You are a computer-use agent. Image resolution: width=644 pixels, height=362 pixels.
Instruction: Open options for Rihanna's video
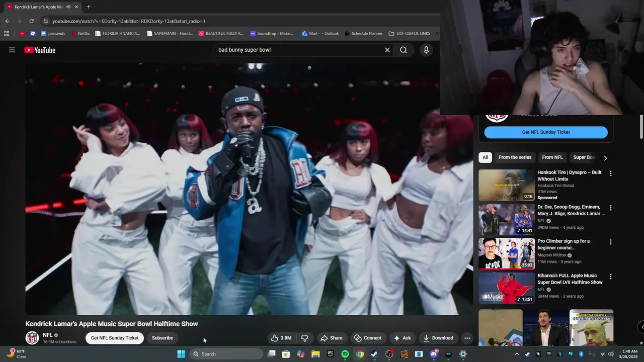tap(611, 277)
